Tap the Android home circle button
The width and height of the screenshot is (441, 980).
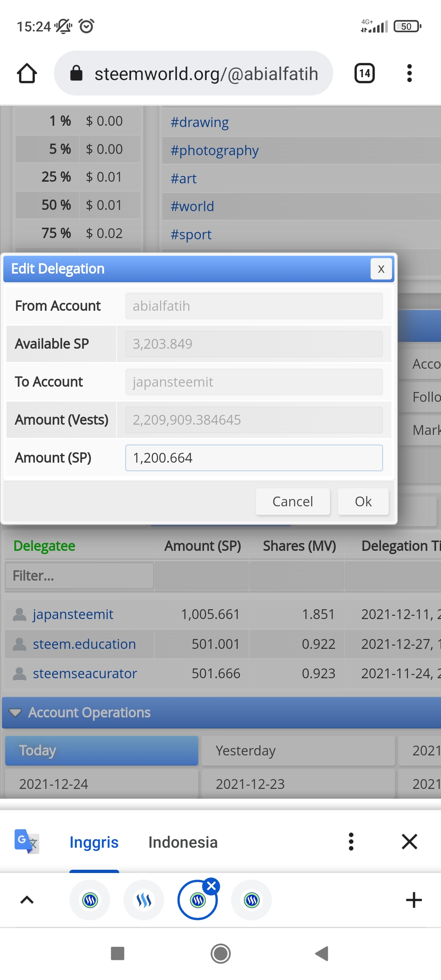(220, 953)
